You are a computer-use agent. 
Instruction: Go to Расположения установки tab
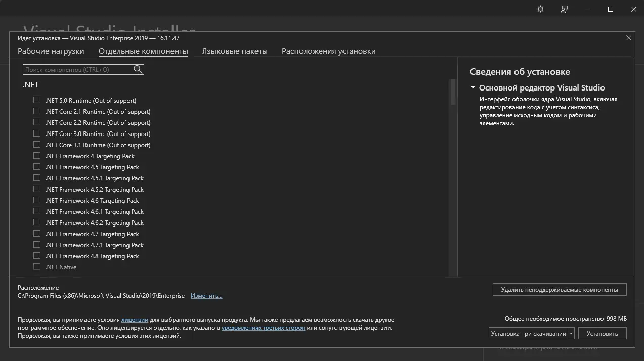(x=328, y=51)
